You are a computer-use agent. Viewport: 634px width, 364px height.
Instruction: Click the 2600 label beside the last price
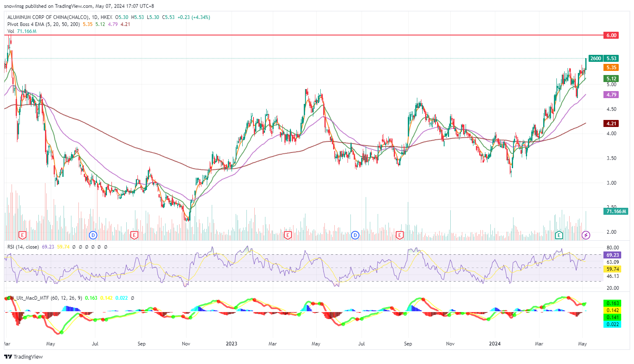click(596, 59)
